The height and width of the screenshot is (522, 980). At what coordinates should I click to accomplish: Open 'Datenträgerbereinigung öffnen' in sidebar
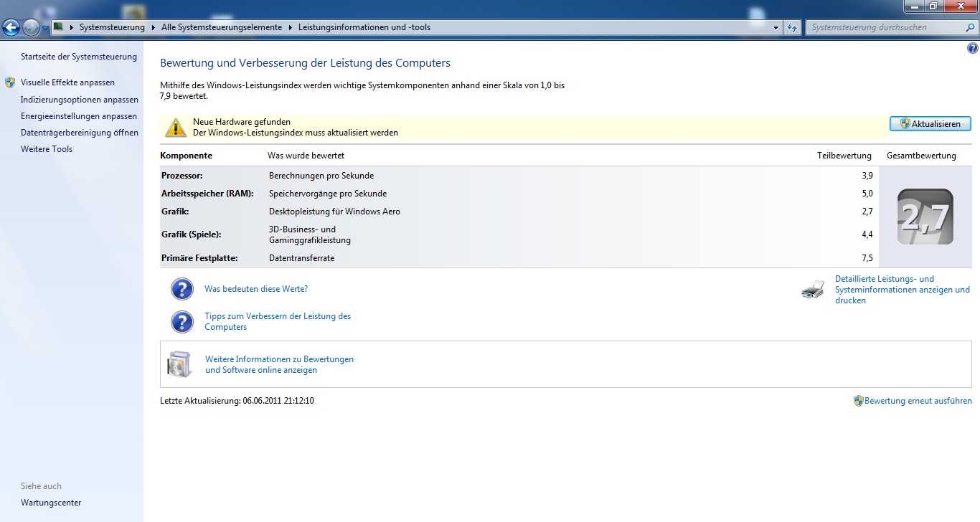[x=79, y=133]
